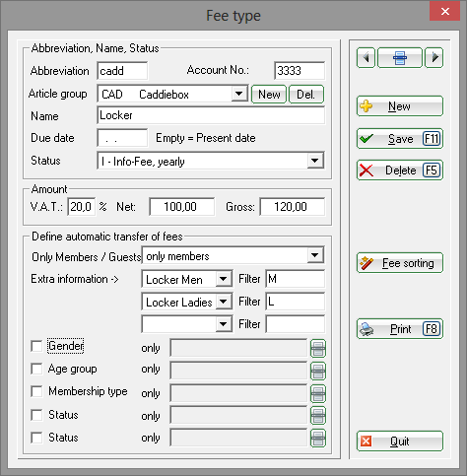
Task: Save the fee type
Action: tap(400, 139)
